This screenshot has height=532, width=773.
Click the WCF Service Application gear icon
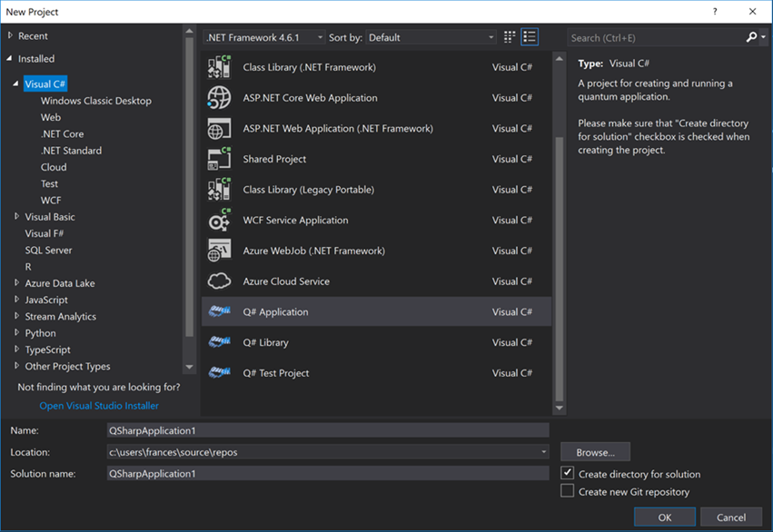pos(219,221)
